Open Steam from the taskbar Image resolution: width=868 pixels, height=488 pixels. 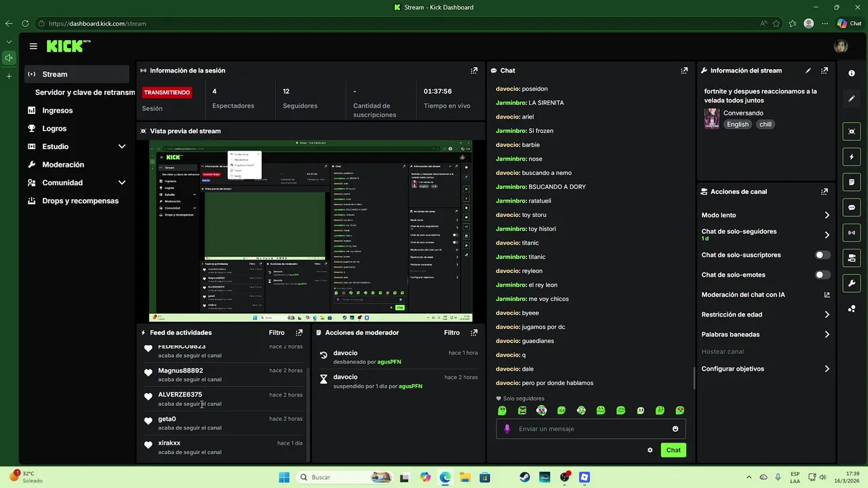pyautogui.click(x=525, y=477)
